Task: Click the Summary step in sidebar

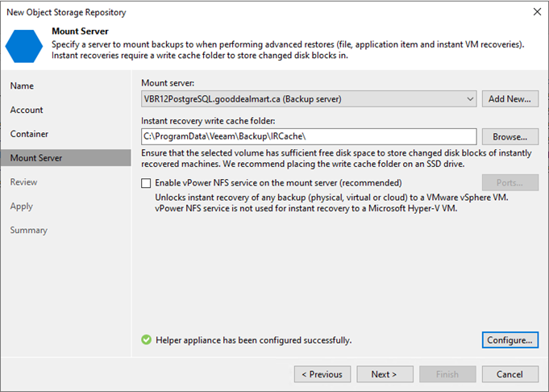Action: click(29, 230)
